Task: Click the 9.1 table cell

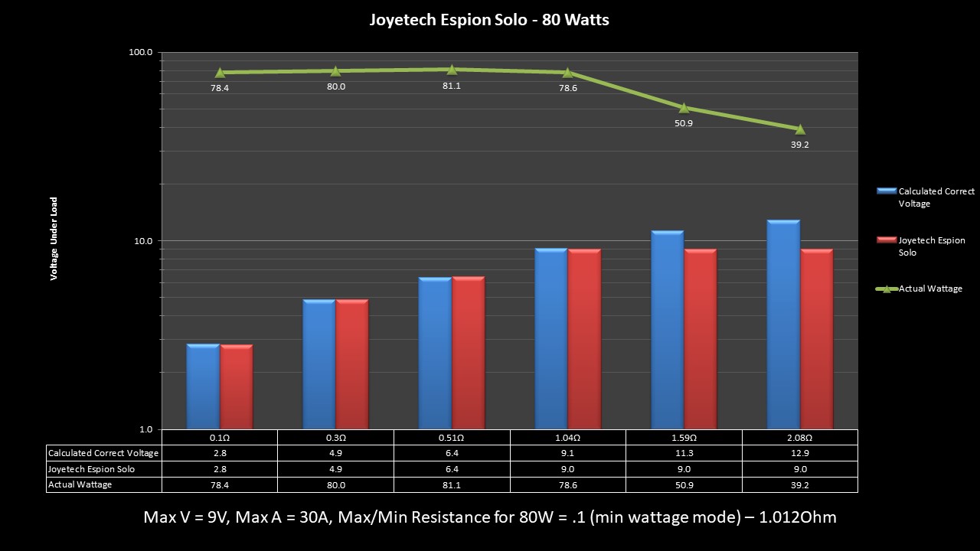Action: coord(567,453)
